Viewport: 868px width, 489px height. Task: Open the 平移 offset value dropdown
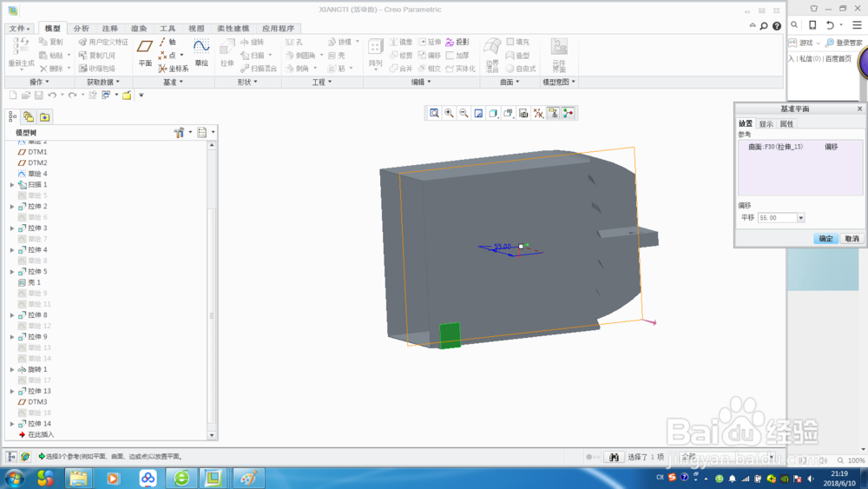800,218
